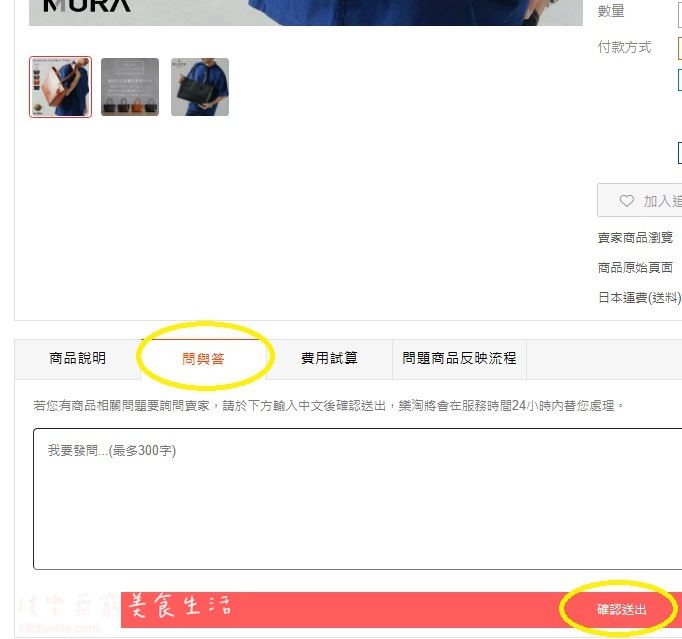
Task: Switch to the 問與答 tab
Action: click(x=203, y=359)
